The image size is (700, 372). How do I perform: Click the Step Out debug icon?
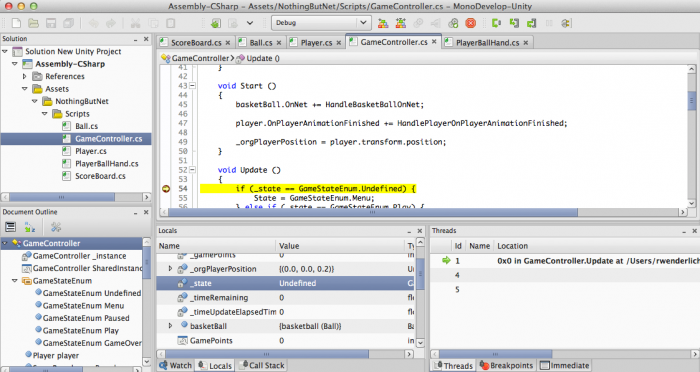(x=531, y=23)
